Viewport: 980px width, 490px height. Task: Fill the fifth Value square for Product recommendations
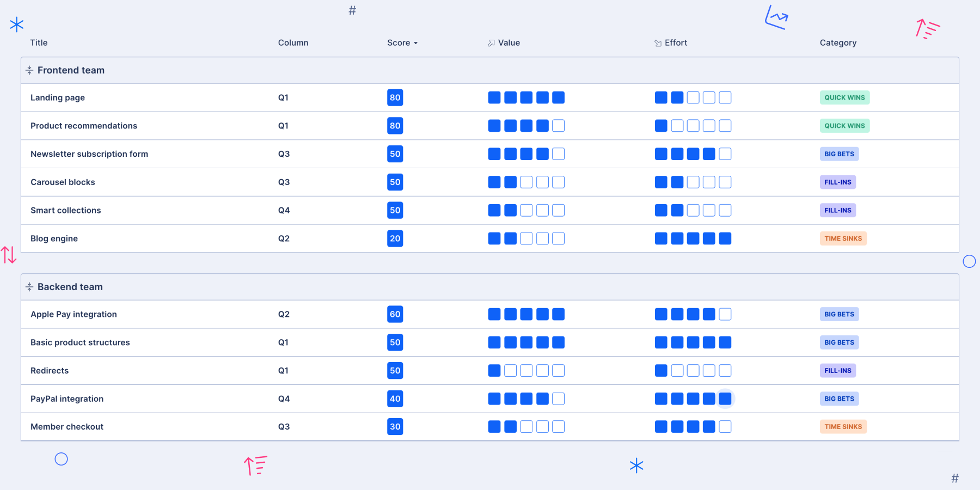coord(558,126)
